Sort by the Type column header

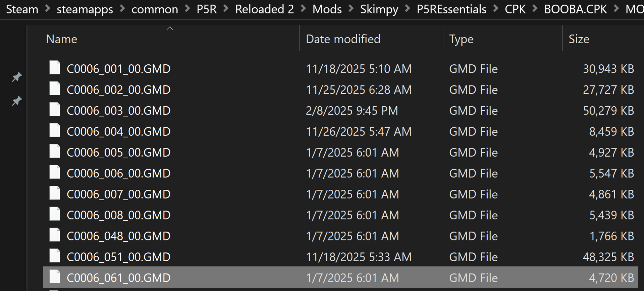pos(461,40)
